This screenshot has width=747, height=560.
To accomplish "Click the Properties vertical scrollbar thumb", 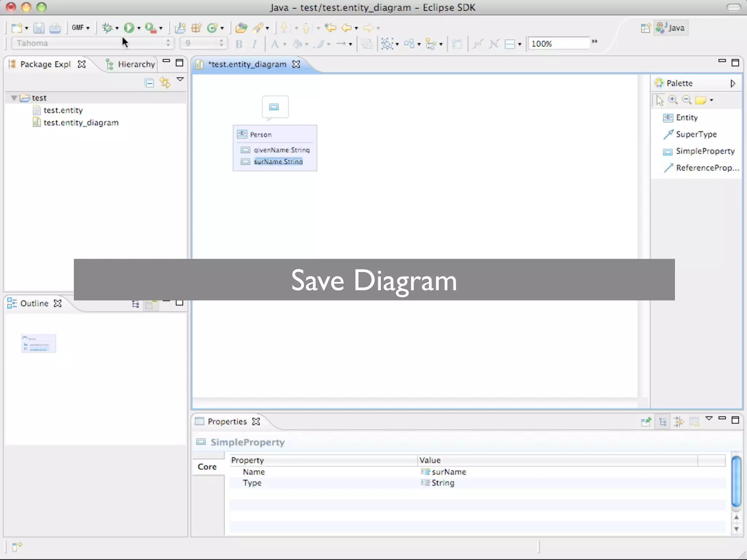I will [736, 481].
